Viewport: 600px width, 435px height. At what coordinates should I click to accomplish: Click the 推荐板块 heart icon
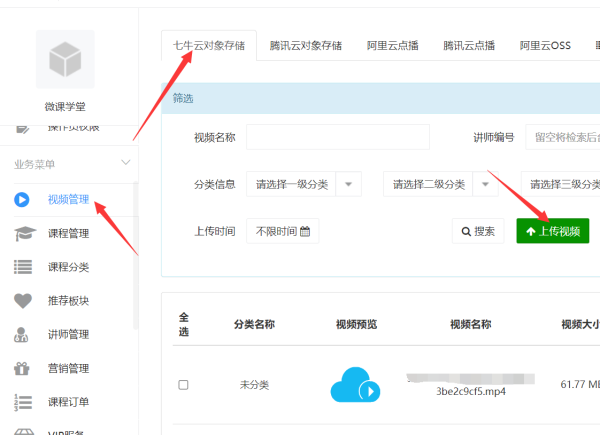(23, 301)
